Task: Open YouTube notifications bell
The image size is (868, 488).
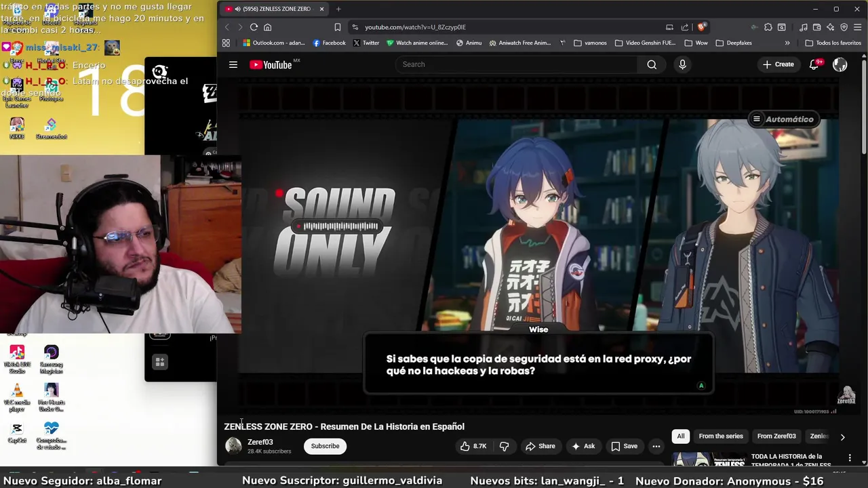Action: click(x=815, y=64)
